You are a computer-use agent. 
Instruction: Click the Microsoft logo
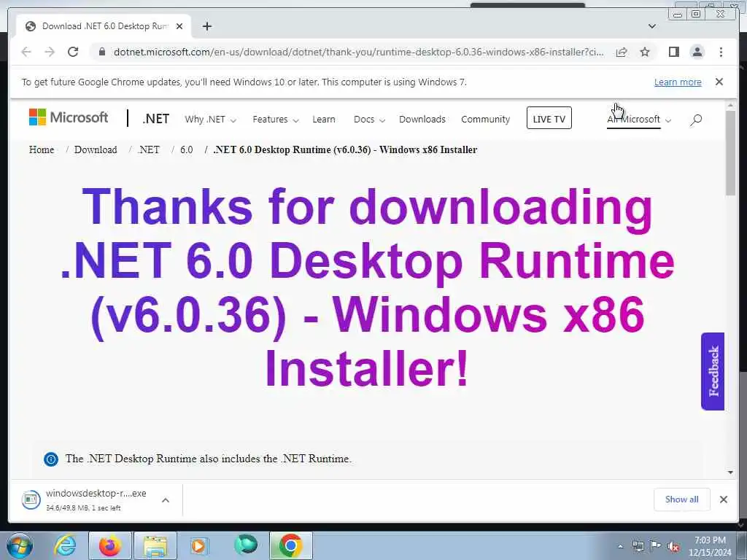click(69, 117)
